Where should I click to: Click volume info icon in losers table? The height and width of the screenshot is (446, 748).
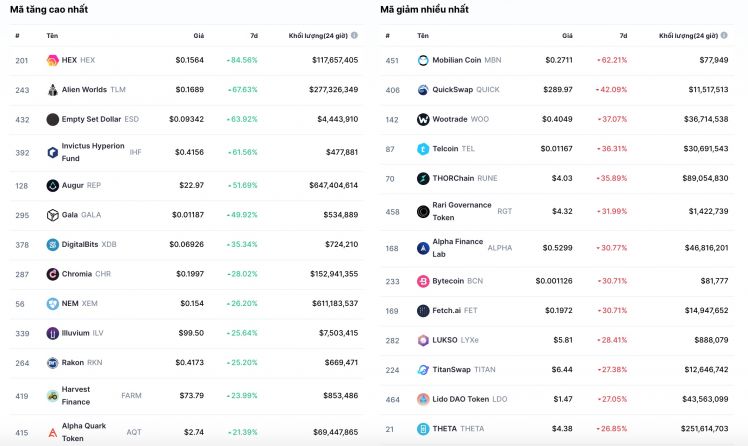(x=724, y=35)
